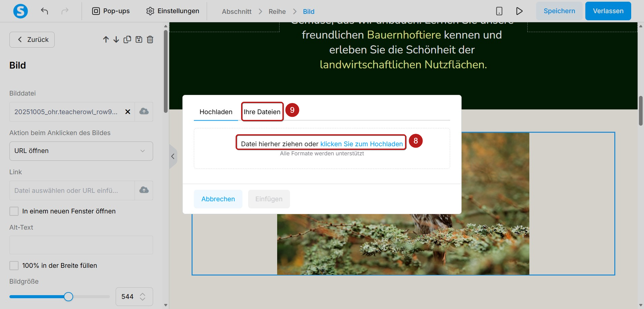This screenshot has height=309, width=644.
Task: Move element up with arrow icon
Action: point(106,40)
